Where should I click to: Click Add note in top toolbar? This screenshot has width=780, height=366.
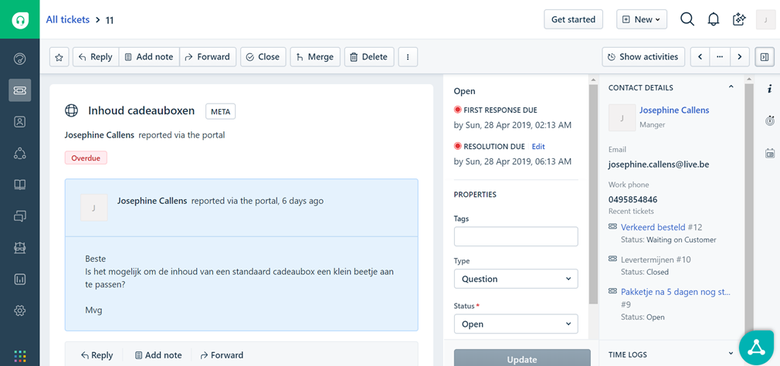149,57
